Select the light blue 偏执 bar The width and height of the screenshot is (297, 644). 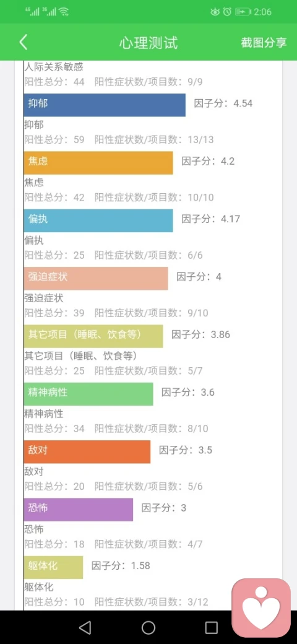(98, 220)
